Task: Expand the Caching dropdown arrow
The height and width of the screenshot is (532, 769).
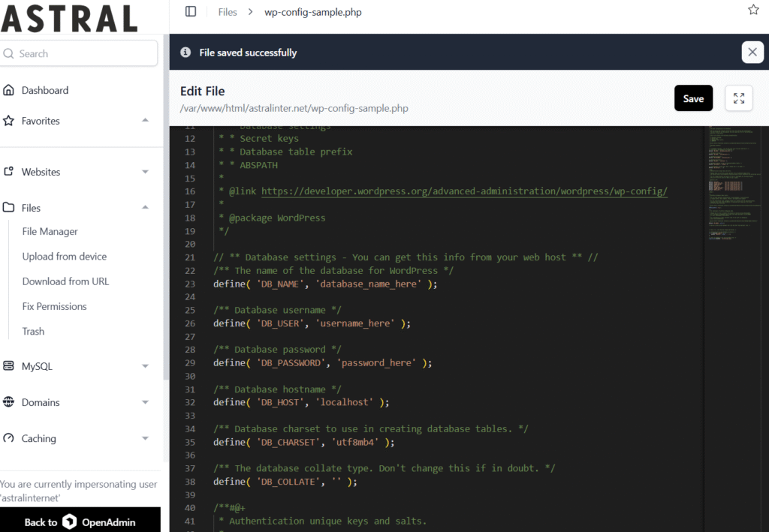Action: coord(145,438)
